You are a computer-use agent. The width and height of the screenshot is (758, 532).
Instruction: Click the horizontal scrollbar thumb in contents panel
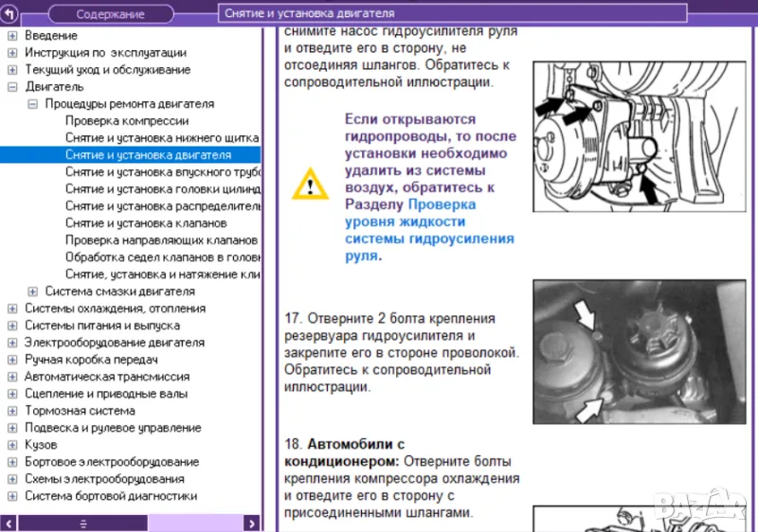point(82,523)
